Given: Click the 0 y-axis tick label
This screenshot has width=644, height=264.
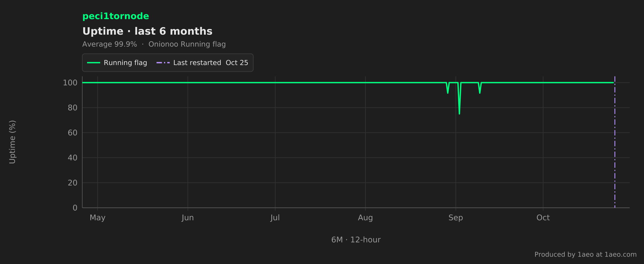Looking at the screenshot, I should [75, 208].
